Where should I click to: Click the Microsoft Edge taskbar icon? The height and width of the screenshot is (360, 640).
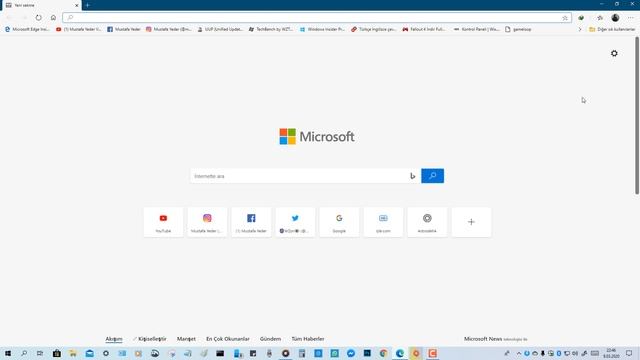(x=400, y=353)
